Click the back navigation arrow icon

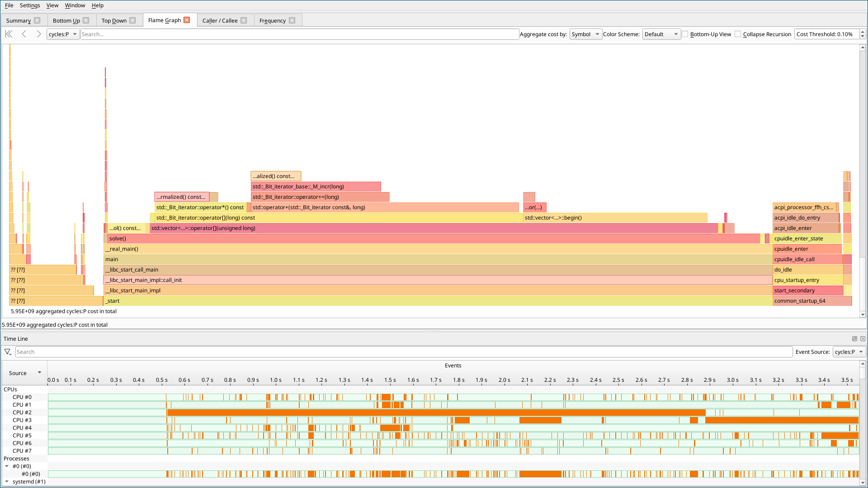click(24, 34)
